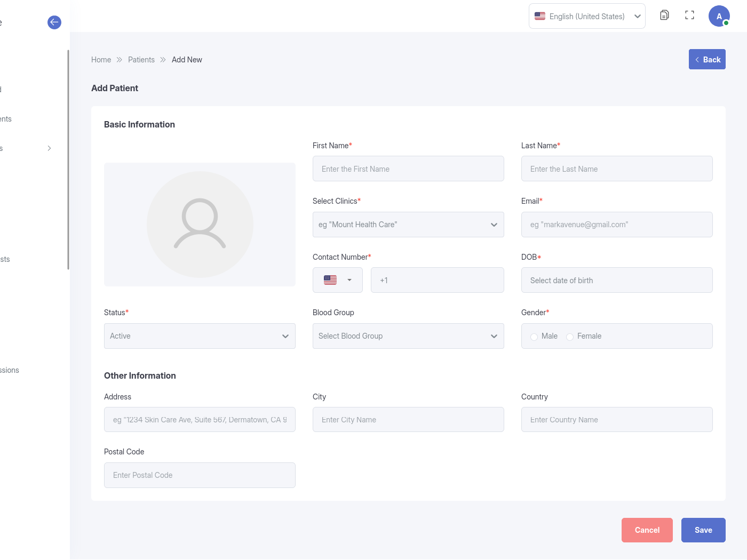Collapse sidebar using blue arrow icon
The image size is (747, 560).
coord(54,22)
